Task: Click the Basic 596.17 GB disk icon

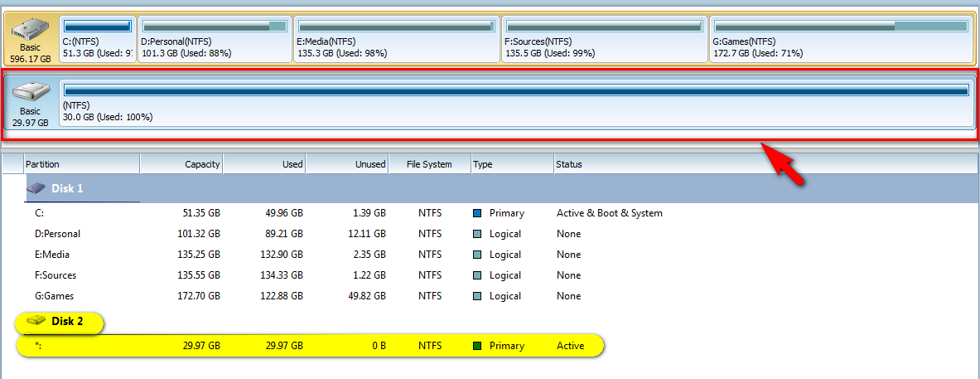Action: [x=31, y=30]
